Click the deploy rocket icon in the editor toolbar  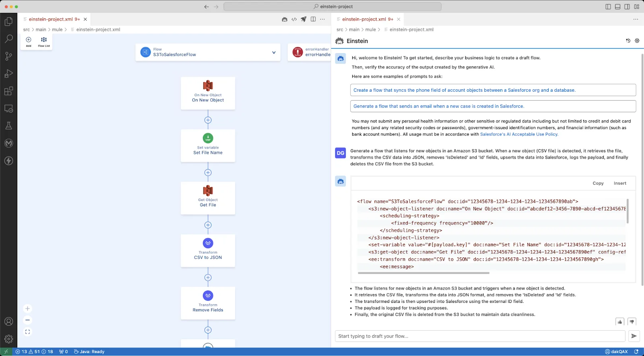pos(303,19)
